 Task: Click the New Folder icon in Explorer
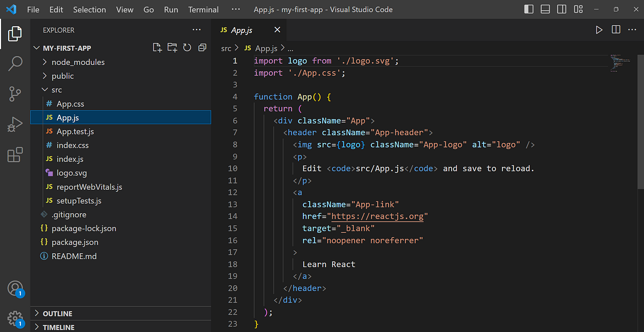(172, 48)
